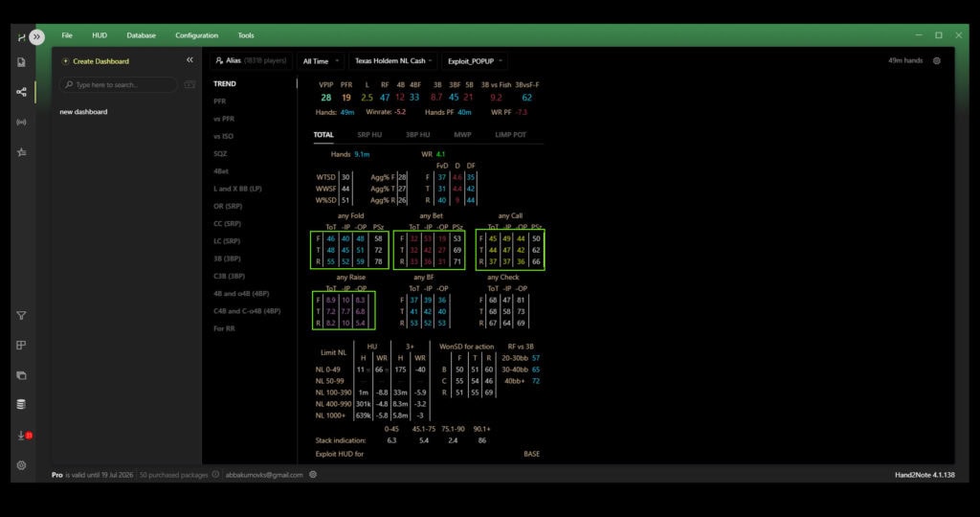Switch to the SRP HU tab
The image size is (980, 517).
tap(368, 135)
